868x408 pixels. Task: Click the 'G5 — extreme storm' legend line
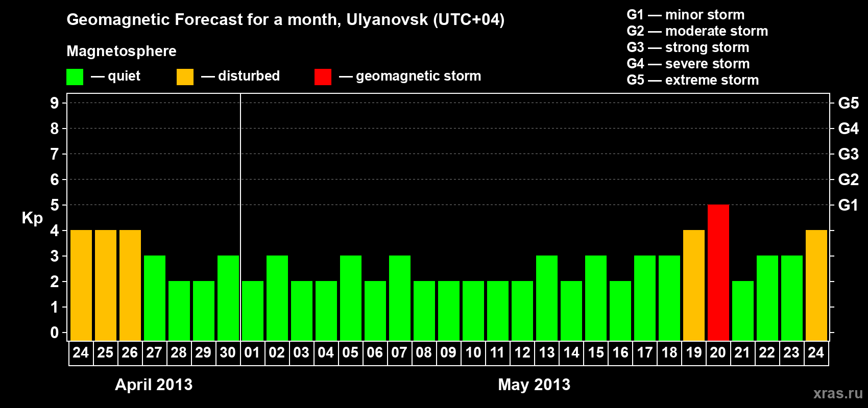693,80
